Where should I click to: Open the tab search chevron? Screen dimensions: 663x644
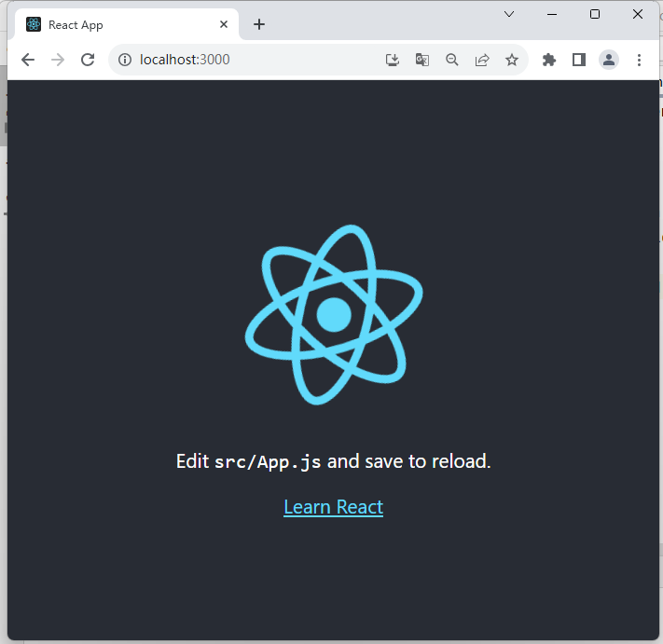[509, 14]
